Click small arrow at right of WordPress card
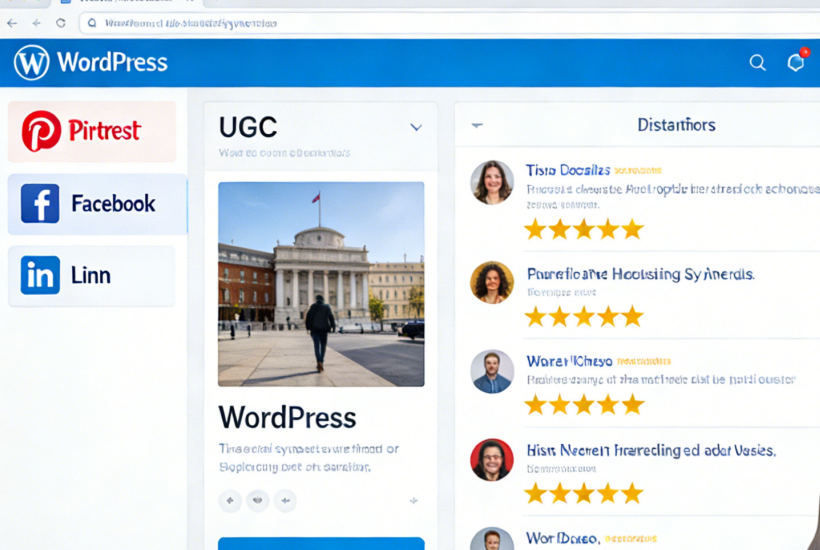This screenshot has width=820, height=550. (413, 500)
